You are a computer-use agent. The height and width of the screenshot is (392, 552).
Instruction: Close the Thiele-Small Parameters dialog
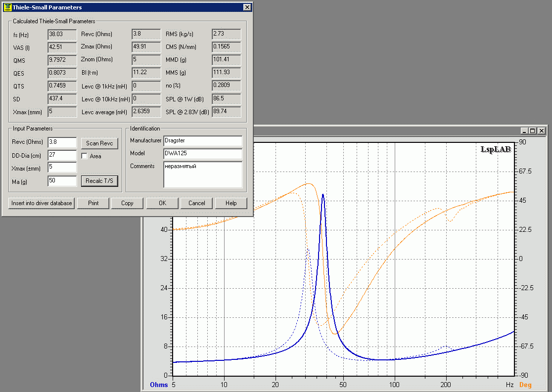[247, 7]
